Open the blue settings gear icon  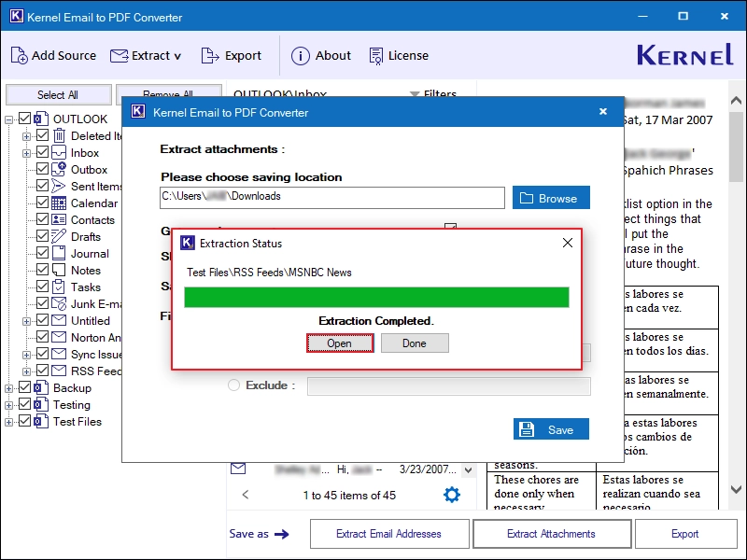click(452, 495)
